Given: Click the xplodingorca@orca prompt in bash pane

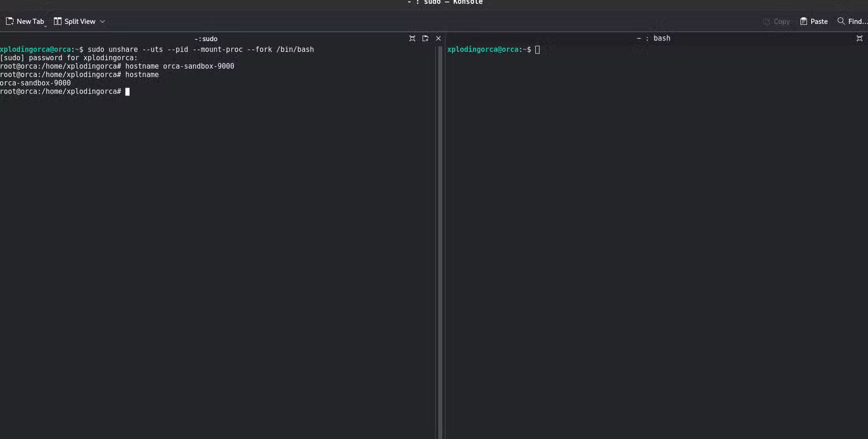Looking at the screenshot, I should click(489, 50).
